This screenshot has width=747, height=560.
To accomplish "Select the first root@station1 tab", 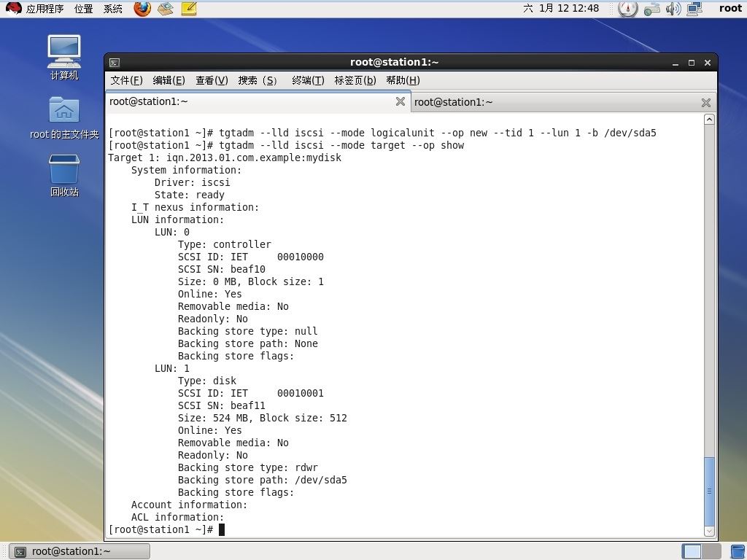I will coord(258,101).
